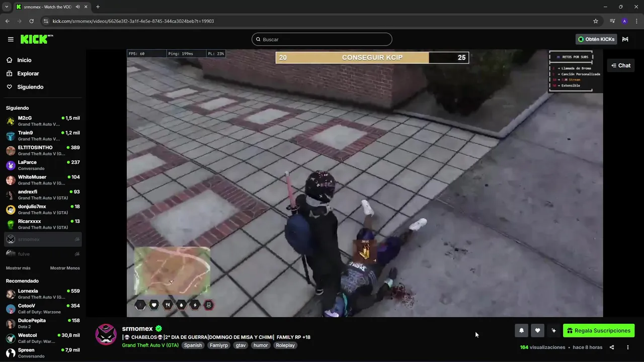644x362 pixels.
Task: Select the Roleplay tag
Action: [285, 345]
